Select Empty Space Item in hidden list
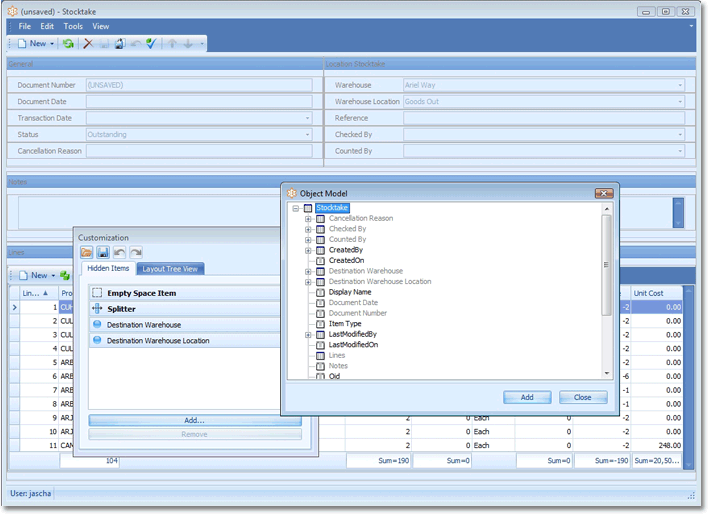 [x=141, y=293]
